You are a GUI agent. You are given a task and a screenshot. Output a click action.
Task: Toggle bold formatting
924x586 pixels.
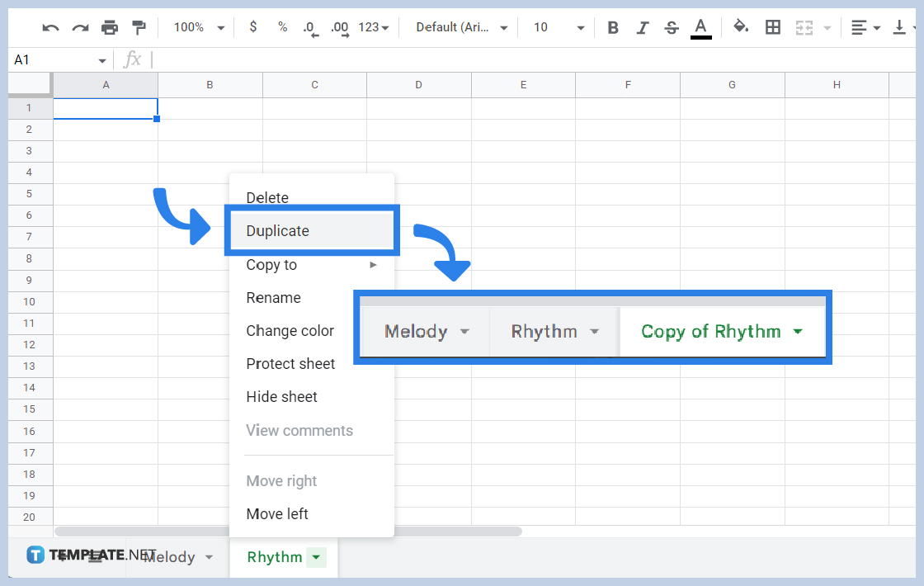[613, 26]
